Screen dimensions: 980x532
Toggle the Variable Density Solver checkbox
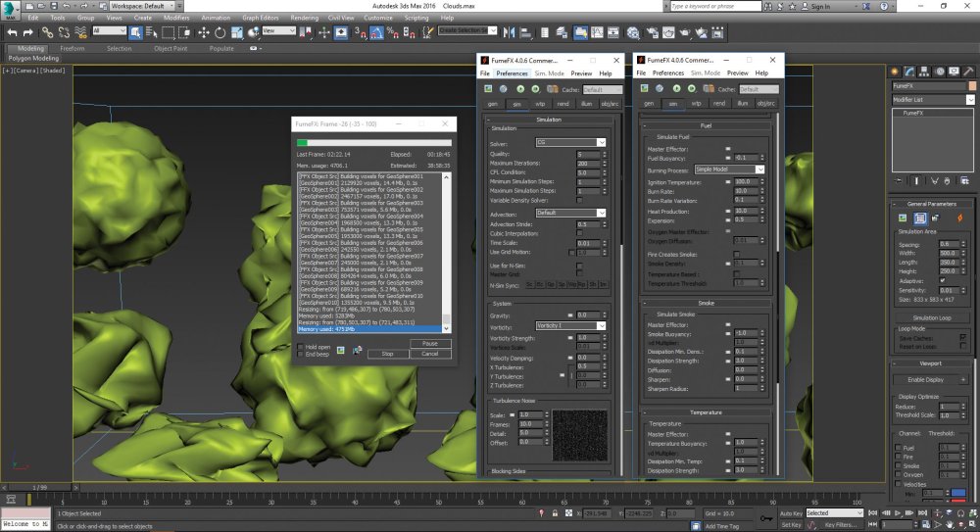(x=579, y=200)
